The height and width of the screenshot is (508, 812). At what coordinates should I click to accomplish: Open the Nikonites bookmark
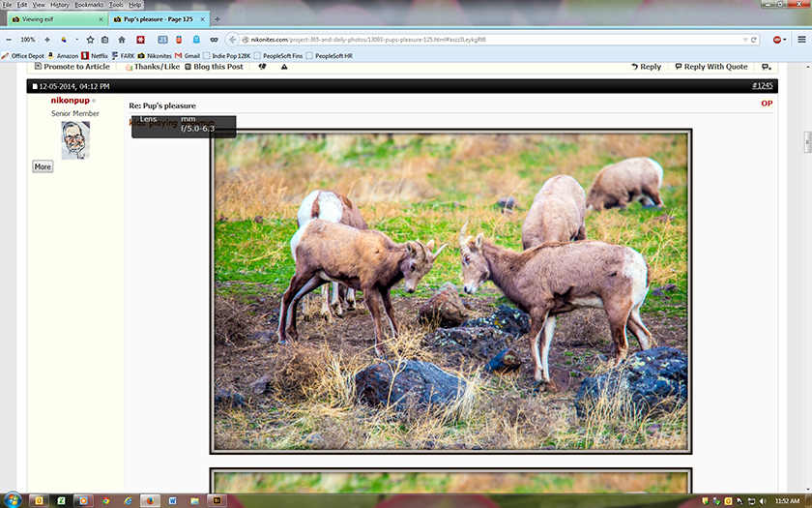click(155, 55)
